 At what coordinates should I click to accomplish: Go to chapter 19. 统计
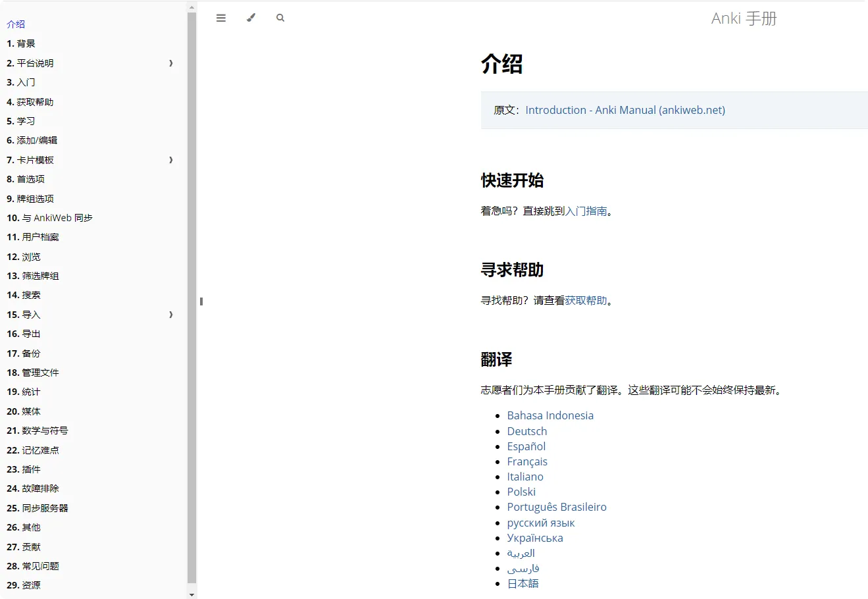pos(24,392)
